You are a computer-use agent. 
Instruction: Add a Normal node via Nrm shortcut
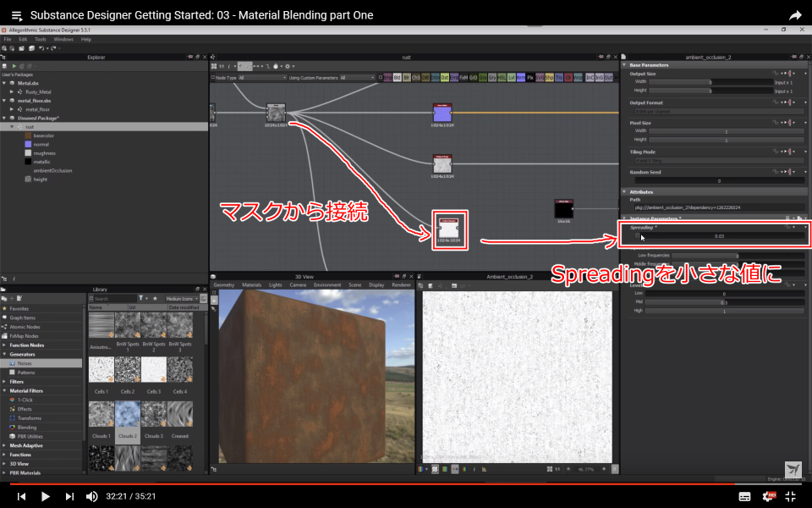click(520, 78)
